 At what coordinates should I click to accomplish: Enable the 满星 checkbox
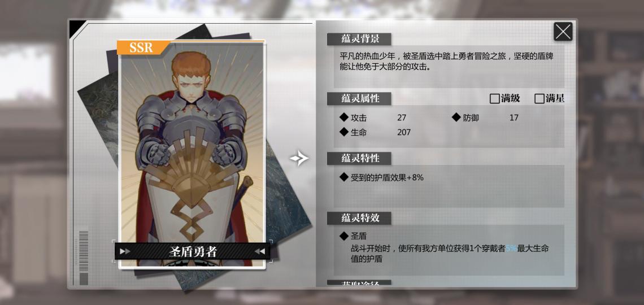point(539,98)
